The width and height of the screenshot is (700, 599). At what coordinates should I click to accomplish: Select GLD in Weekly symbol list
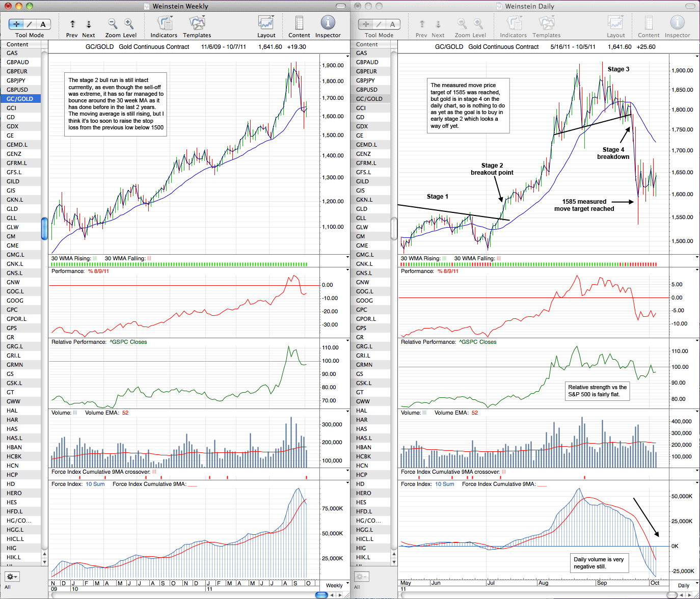[20, 209]
